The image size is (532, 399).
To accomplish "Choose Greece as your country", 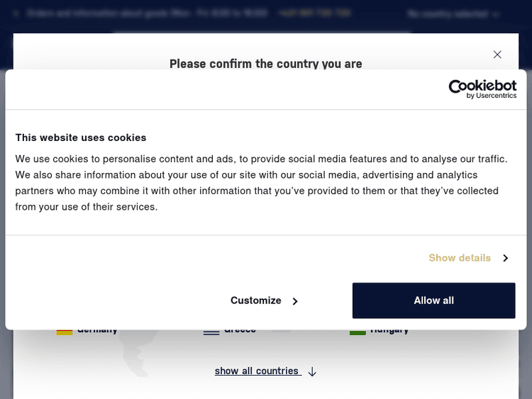I will (240, 330).
